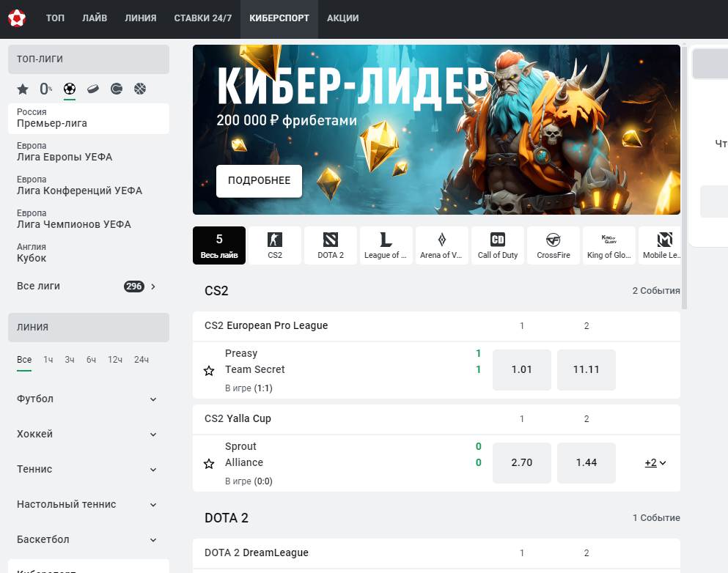The width and height of the screenshot is (728, 573).
Task: Open the КИБЕРСПОРТ menu item
Action: (279, 18)
